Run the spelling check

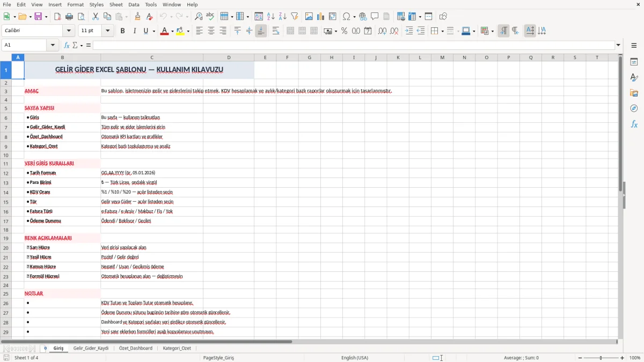(210, 17)
